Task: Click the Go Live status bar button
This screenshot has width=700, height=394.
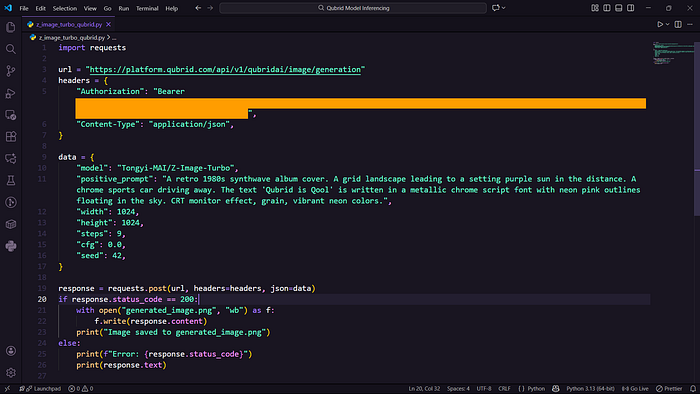Action: 635,389
